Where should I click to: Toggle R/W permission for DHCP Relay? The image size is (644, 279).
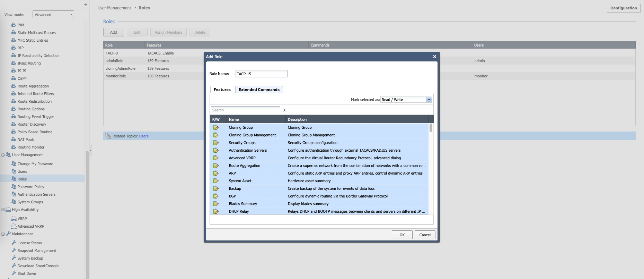pos(215,211)
